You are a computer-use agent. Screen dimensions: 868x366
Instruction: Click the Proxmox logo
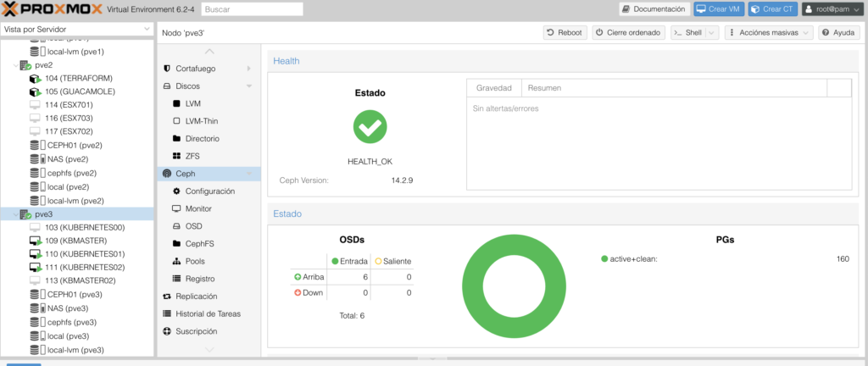click(x=53, y=8)
